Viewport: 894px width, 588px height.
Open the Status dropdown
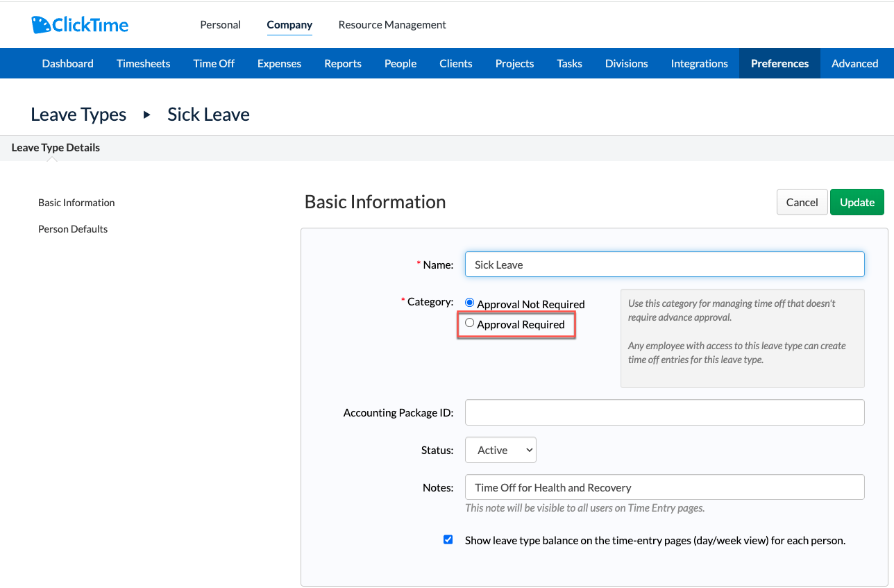500,450
